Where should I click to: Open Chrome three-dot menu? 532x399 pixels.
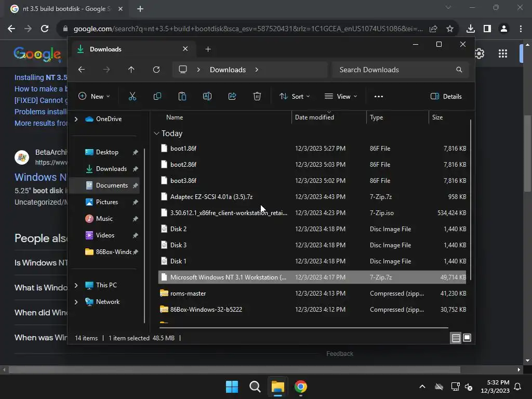pyautogui.click(x=521, y=29)
